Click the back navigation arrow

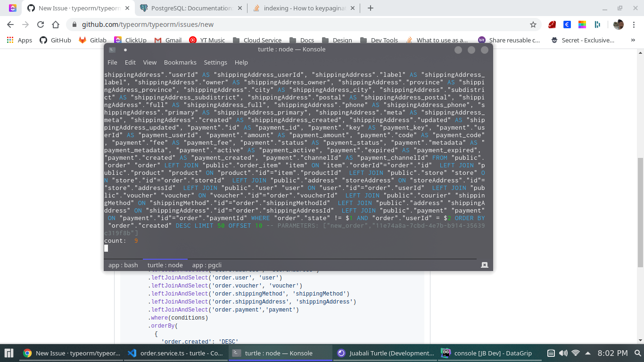pos(10,25)
